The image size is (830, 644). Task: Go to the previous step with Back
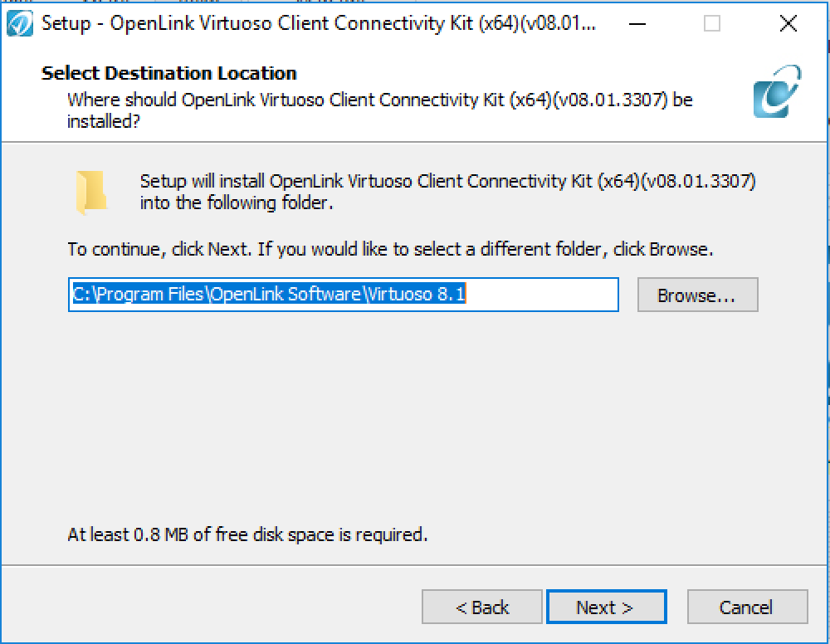(481, 607)
